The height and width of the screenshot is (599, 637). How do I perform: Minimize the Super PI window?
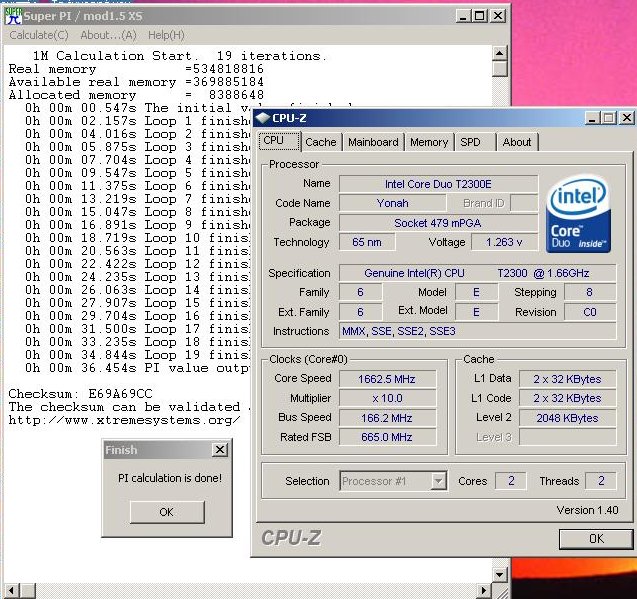click(464, 16)
